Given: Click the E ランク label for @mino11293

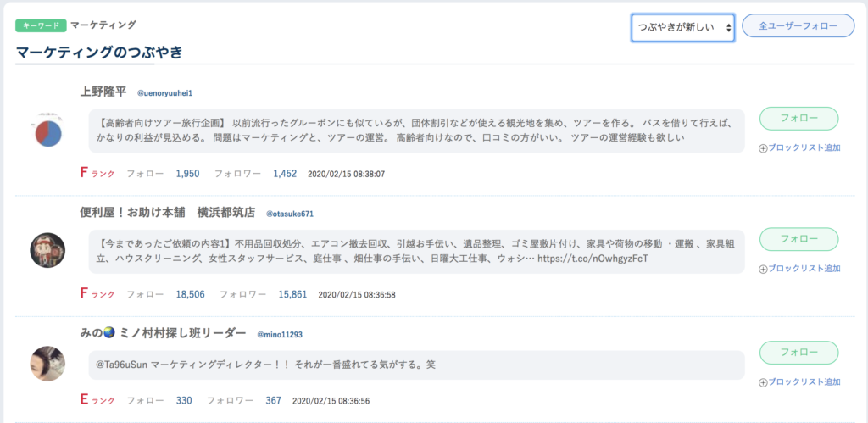Looking at the screenshot, I should point(97,399).
